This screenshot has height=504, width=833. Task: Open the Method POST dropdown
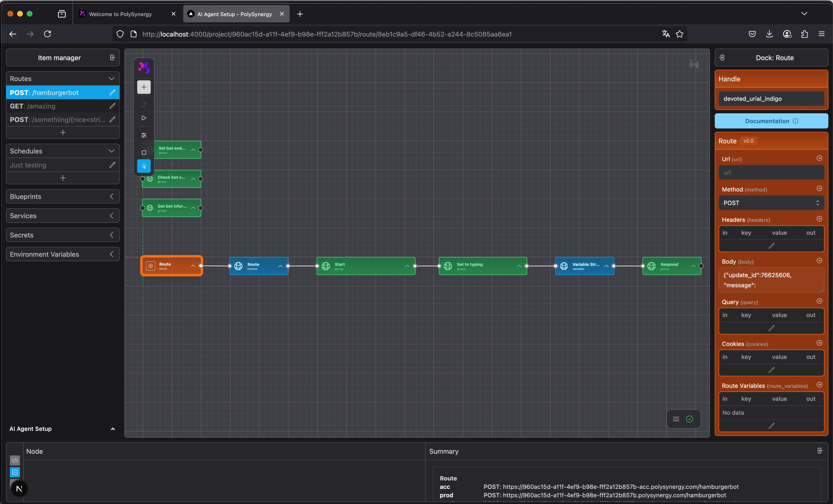[771, 203]
